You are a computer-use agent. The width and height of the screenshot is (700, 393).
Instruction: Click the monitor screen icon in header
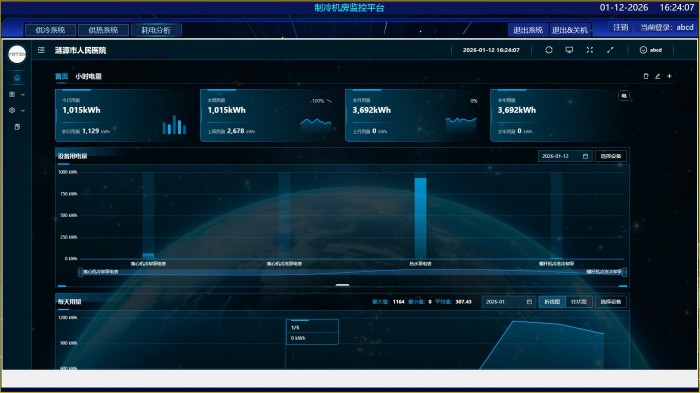(x=569, y=50)
